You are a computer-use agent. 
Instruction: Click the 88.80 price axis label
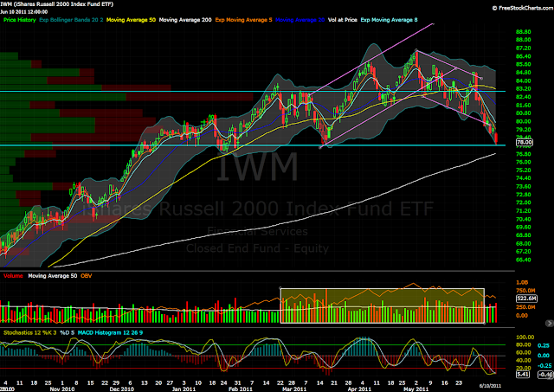(x=523, y=32)
